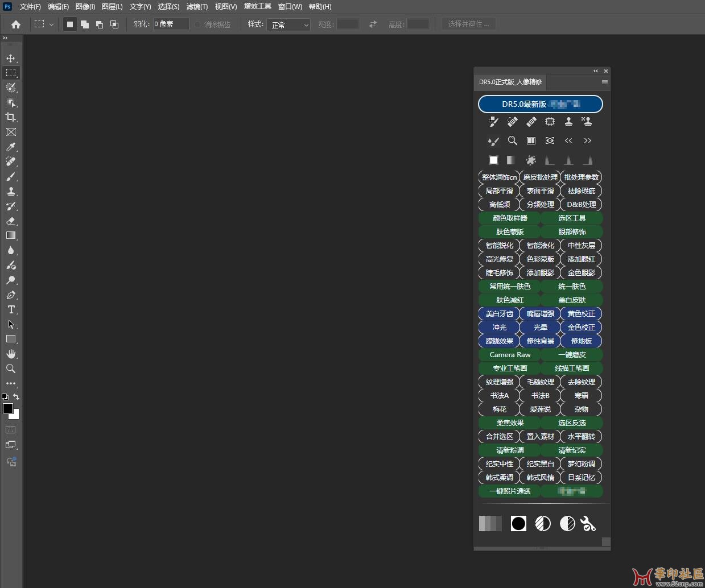Click the wrench tools icon in DR5.0 panel
Screen dimensions: 705x588
[588, 524]
